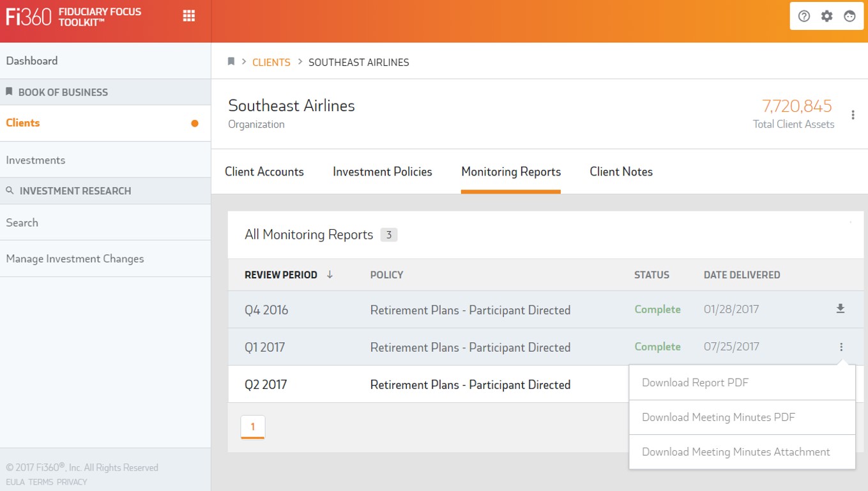Click the Q2 2017 policy name
Screen dimensions: 868x491
[x=471, y=384]
